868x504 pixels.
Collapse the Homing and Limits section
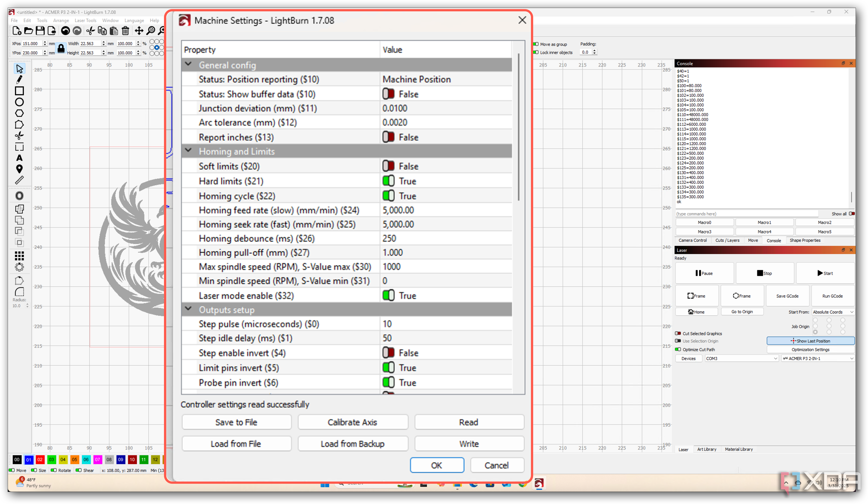[x=188, y=150]
